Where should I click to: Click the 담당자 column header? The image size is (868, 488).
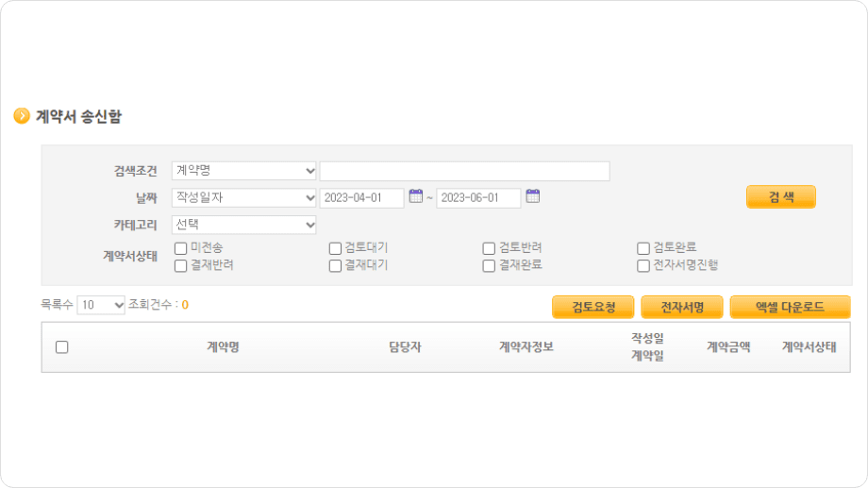click(x=405, y=347)
